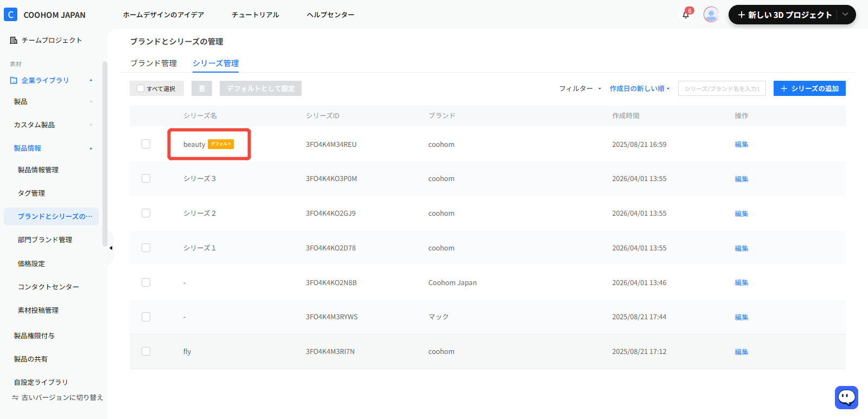Click series ID 3FO4K4M3RI7N
The height and width of the screenshot is (419, 868).
pyautogui.click(x=330, y=351)
